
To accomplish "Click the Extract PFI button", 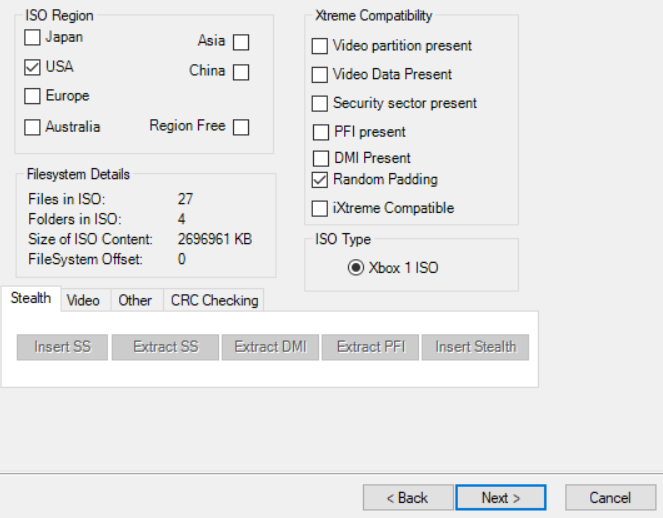I will [x=370, y=347].
